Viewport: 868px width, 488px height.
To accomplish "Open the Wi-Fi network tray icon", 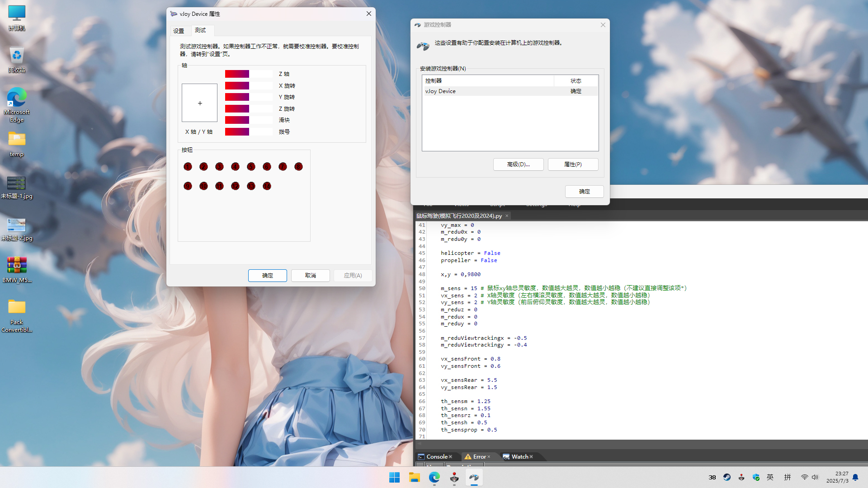I will [x=804, y=477].
